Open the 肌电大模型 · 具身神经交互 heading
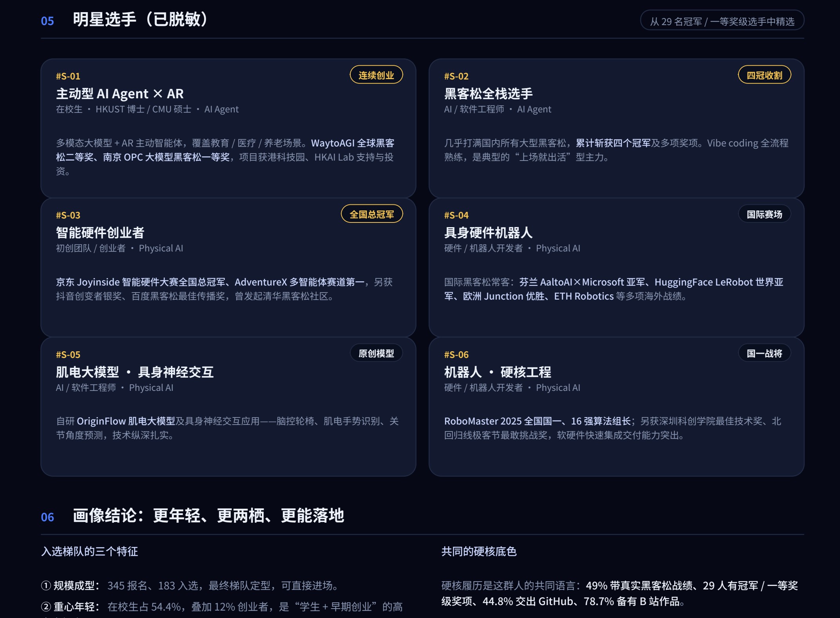 pyautogui.click(x=135, y=372)
